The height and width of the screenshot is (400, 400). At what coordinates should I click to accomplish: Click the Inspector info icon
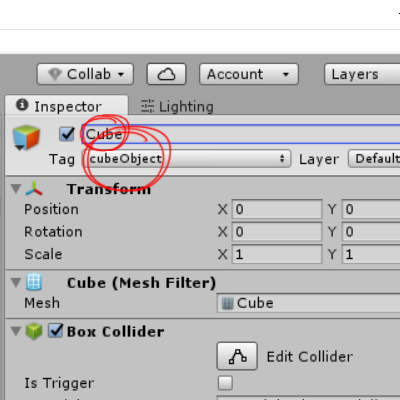pos(22,105)
